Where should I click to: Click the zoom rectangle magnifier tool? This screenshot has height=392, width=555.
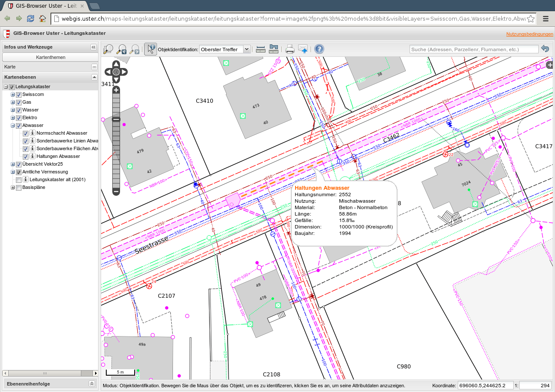[108, 49]
